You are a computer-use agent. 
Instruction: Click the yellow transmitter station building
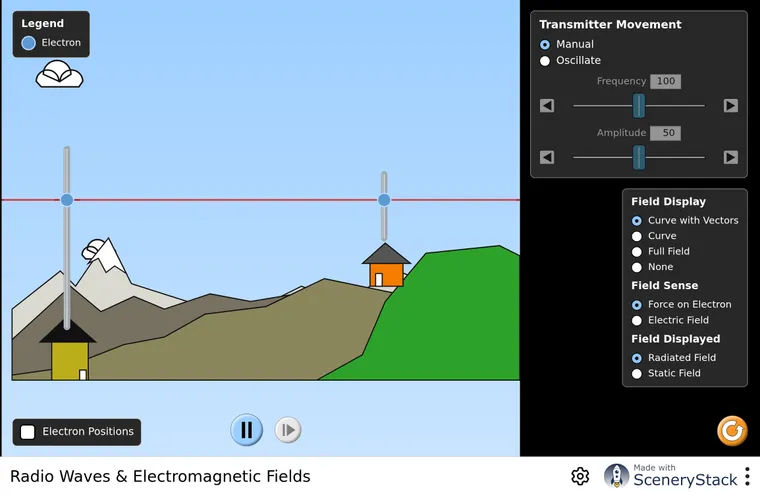(x=70, y=361)
